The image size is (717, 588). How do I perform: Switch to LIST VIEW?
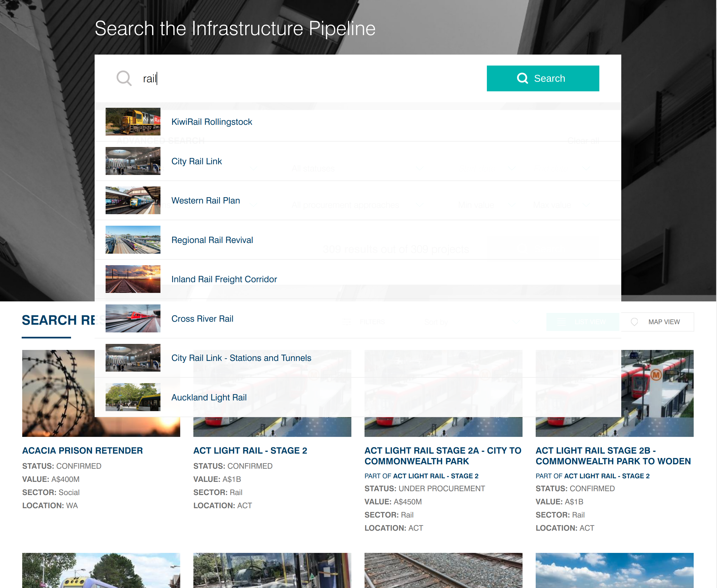pos(583,321)
